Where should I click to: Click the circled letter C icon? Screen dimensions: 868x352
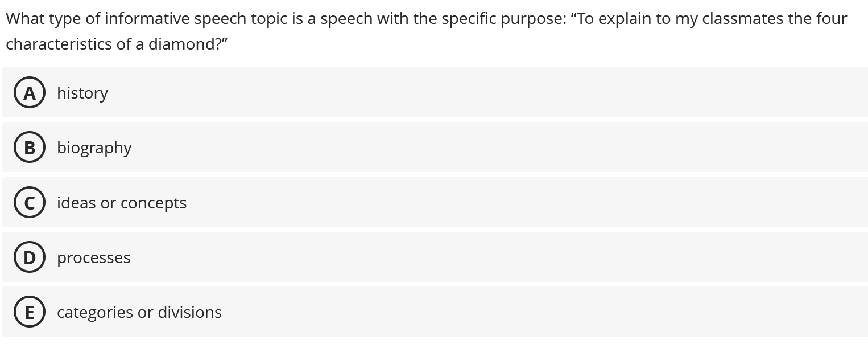point(30,202)
